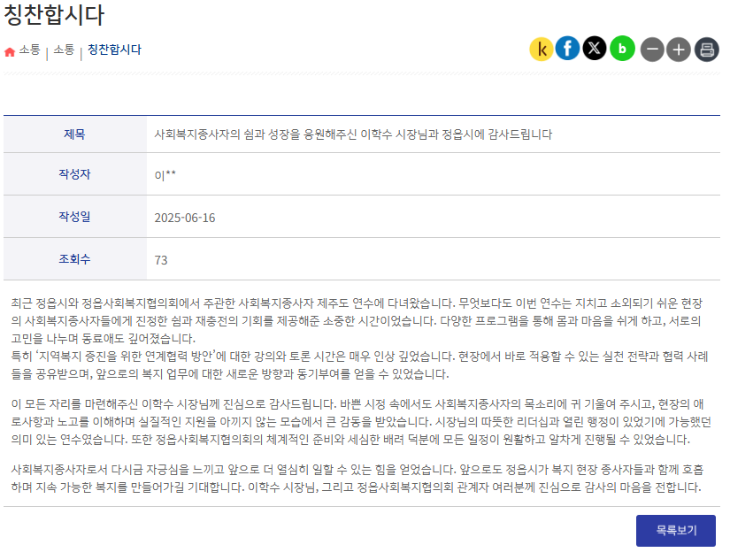The height and width of the screenshot is (560, 730).
Task: Click the post title starting 사회복지종사자의 쉼과 성장을
Action: pyautogui.click(x=353, y=134)
